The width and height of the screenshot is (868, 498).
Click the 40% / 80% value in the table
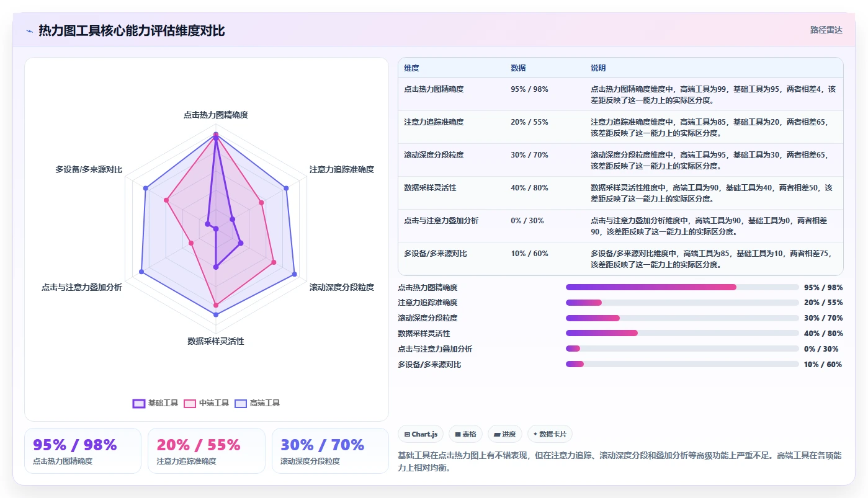529,188
